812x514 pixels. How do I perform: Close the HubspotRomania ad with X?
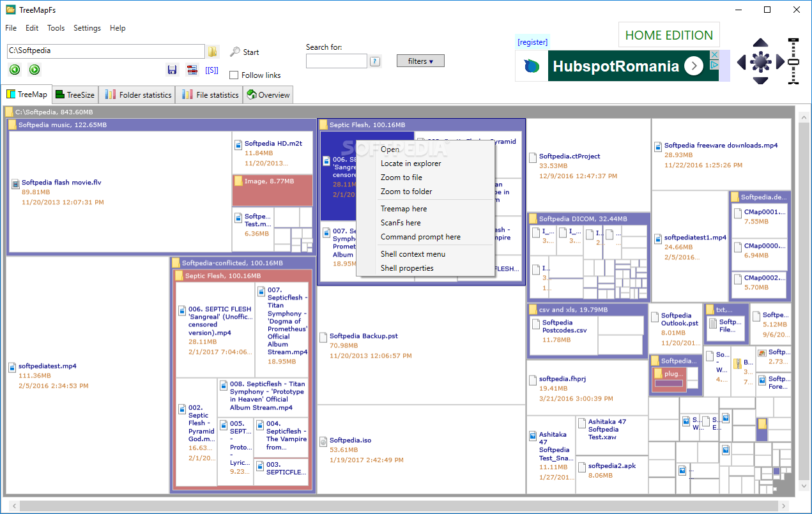coord(716,56)
